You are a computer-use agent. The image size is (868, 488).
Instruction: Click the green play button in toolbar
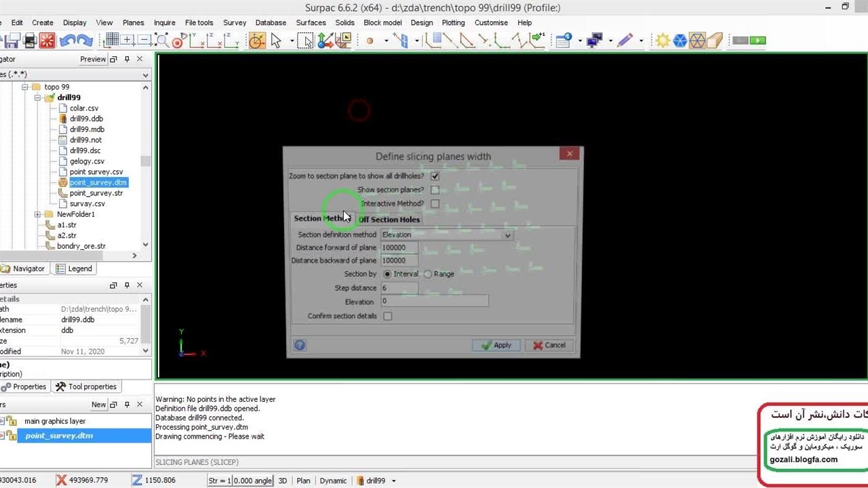[x=757, y=41]
